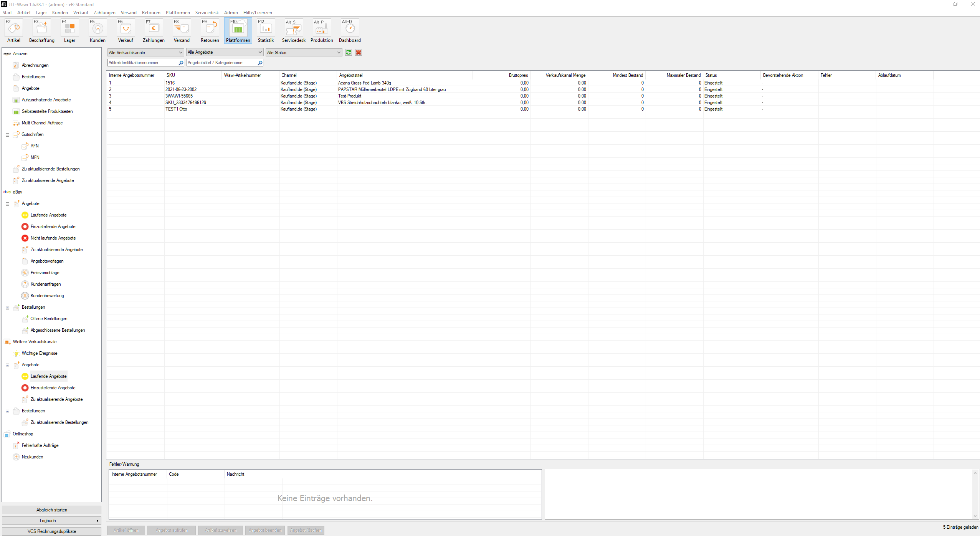The width and height of the screenshot is (980, 536).
Task: Click the green refresh filter icon
Action: (x=349, y=52)
